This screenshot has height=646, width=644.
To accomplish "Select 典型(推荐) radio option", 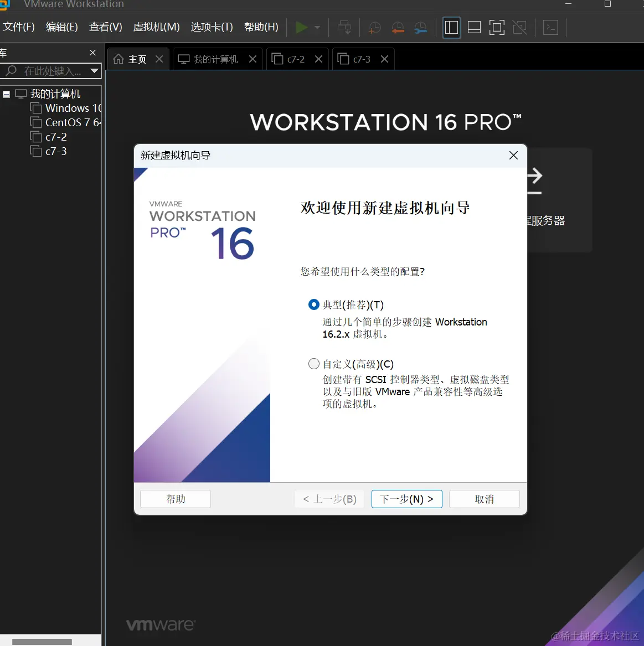I will coord(314,305).
